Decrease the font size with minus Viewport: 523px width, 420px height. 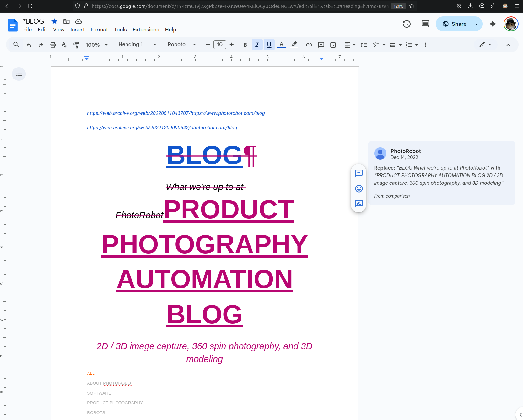(x=208, y=45)
